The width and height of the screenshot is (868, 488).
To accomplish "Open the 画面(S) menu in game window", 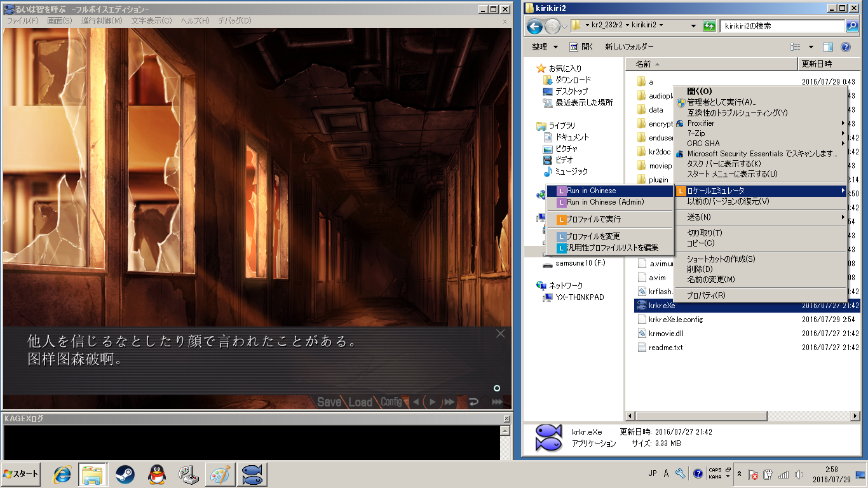I will point(60,21).
